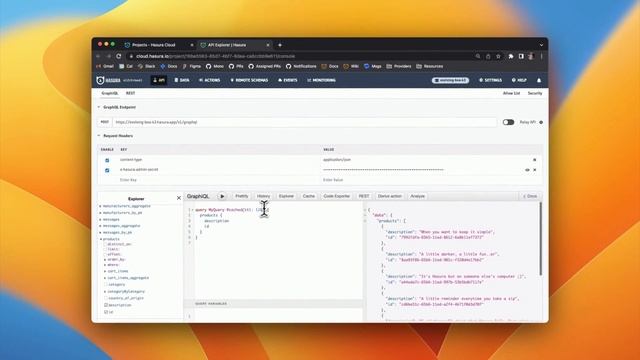
Task: Open the ACTIONS section in navbar
Action: [x=209, y=80]
